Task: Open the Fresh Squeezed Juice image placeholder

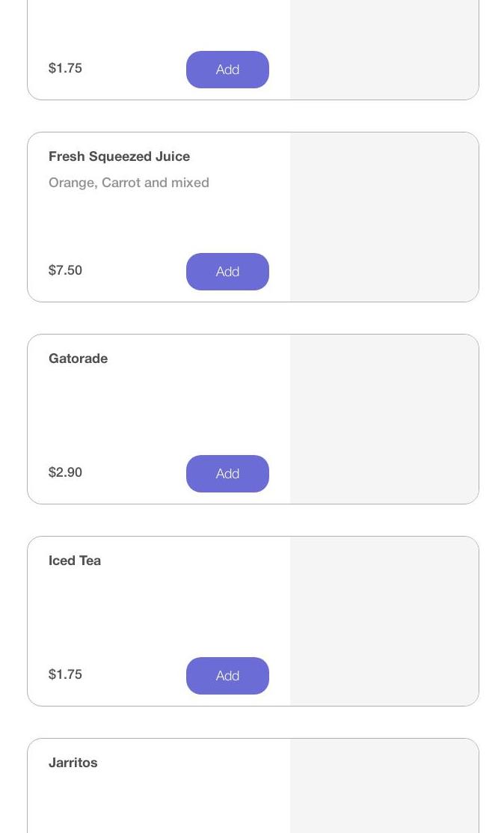Action: [x=384, y=217]
